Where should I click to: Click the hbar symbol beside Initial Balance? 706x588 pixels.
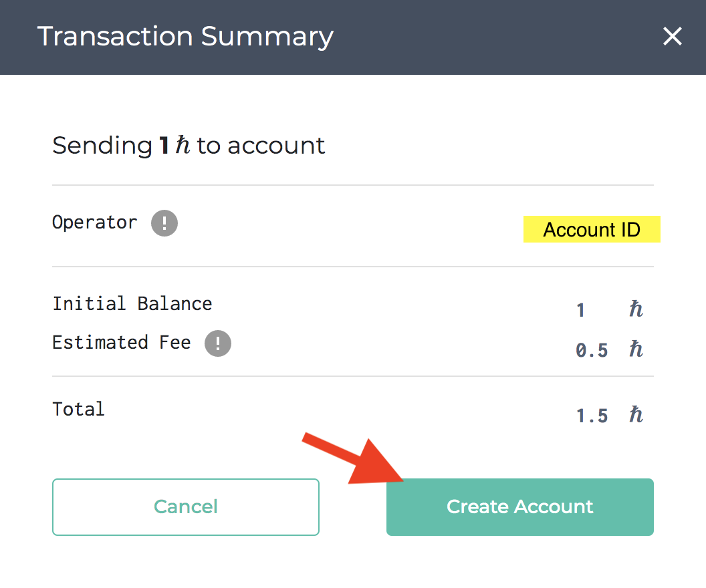point(636,309)
